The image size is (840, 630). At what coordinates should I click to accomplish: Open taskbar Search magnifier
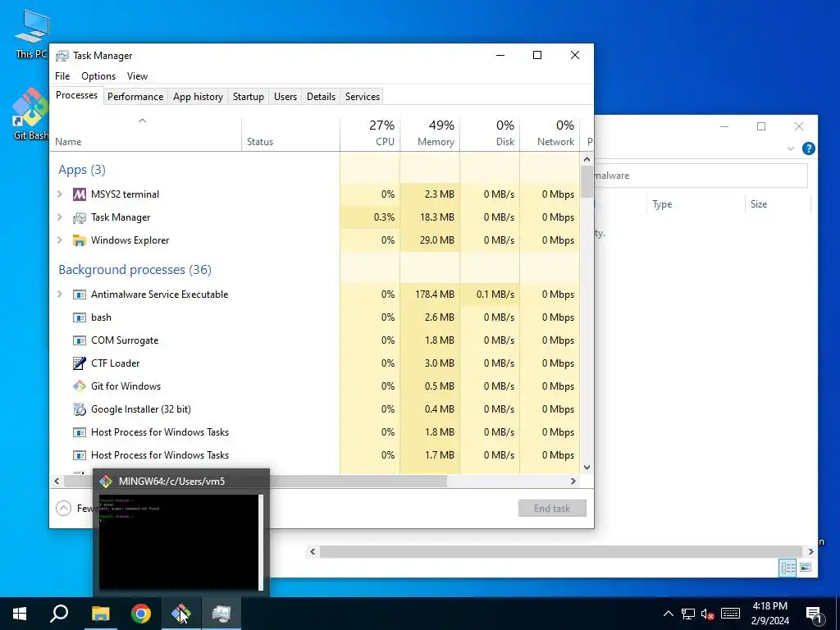(x=59, y=614)
